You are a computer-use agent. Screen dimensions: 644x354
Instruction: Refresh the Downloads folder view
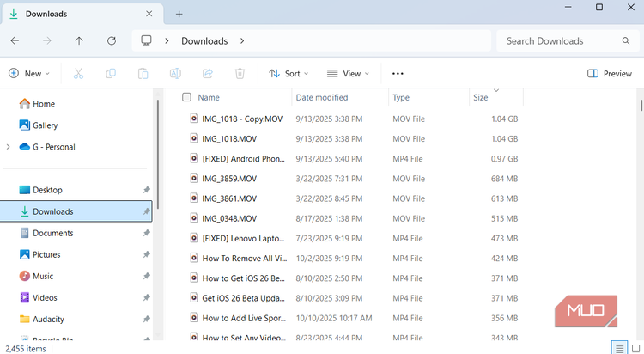tap(112, 40)
